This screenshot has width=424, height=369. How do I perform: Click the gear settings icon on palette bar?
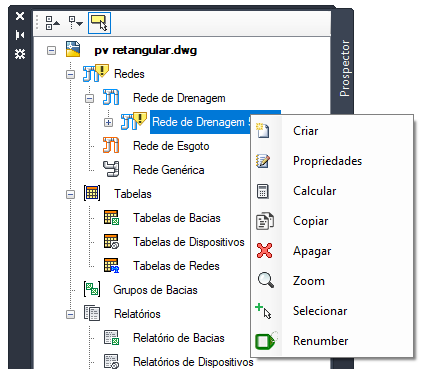tap(20, 54)
